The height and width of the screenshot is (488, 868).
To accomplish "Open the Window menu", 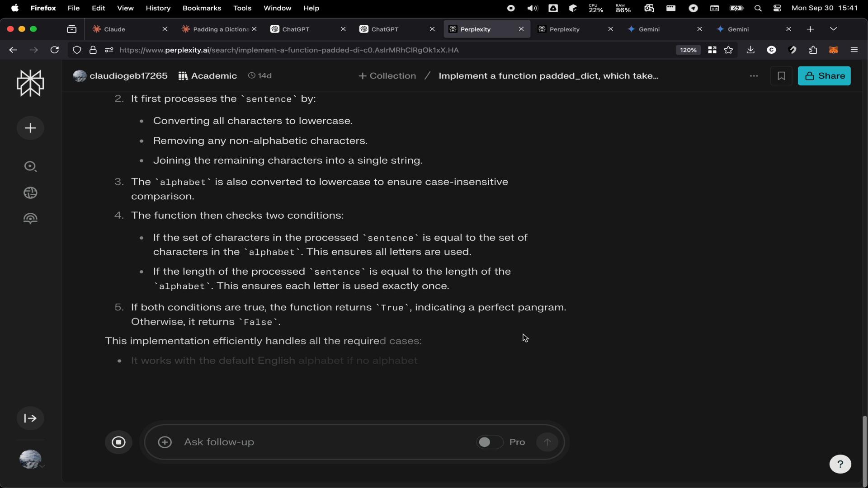I will pos(277,8).
